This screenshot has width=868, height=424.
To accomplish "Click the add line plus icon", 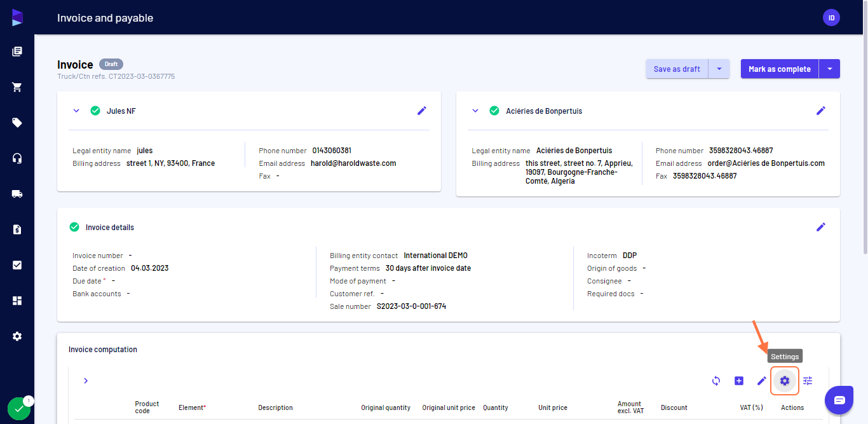I will [739, 381].
